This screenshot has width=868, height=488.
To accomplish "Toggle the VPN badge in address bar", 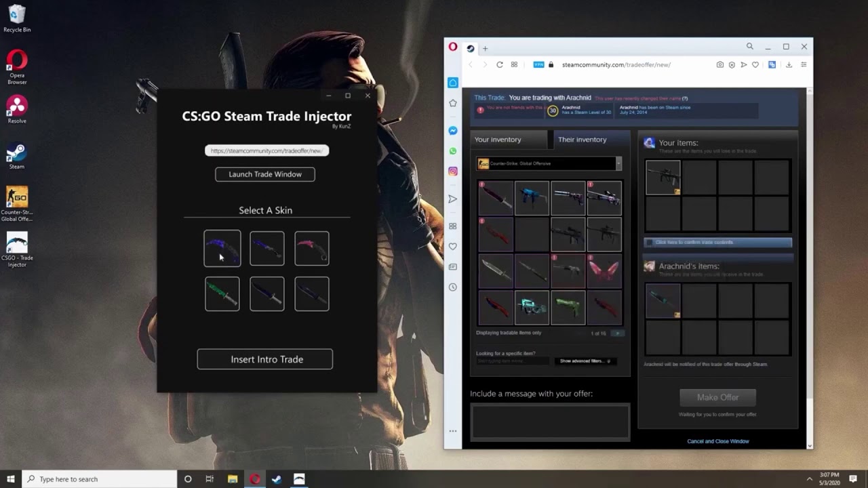I will [x=538, y=64].
